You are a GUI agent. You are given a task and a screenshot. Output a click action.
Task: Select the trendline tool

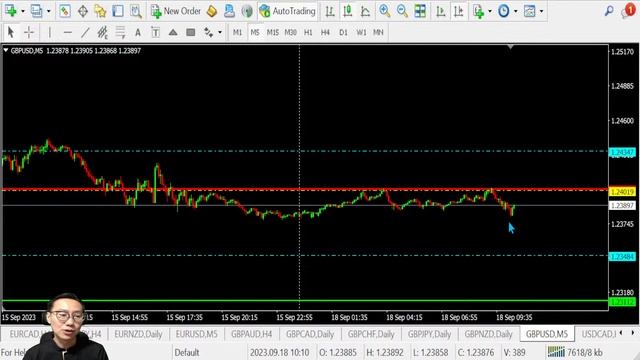pos(85,32)
